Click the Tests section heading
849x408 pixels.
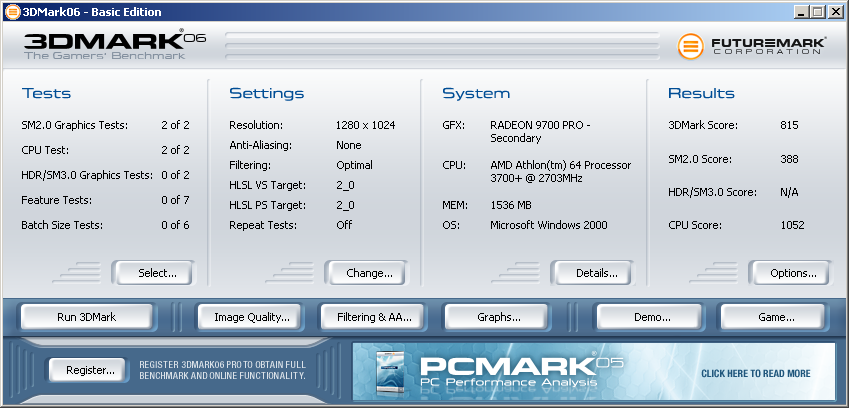(x=47, y=93)
